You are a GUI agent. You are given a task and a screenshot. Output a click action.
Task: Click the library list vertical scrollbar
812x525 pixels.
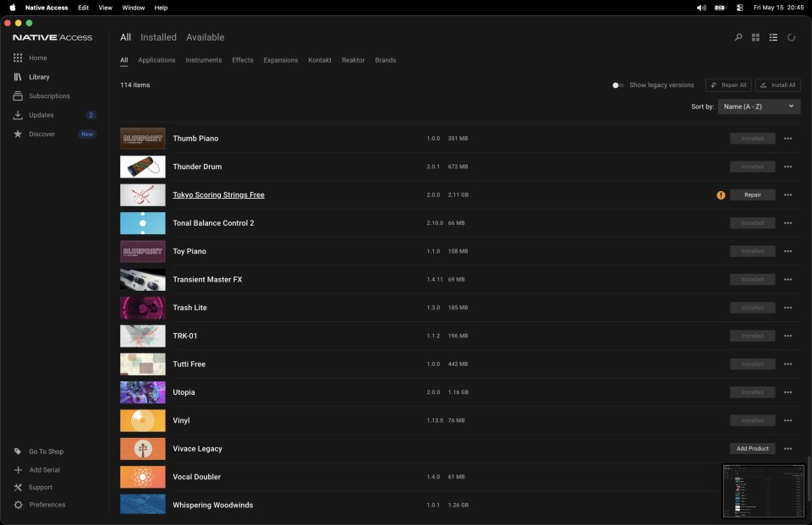(809, 479)
